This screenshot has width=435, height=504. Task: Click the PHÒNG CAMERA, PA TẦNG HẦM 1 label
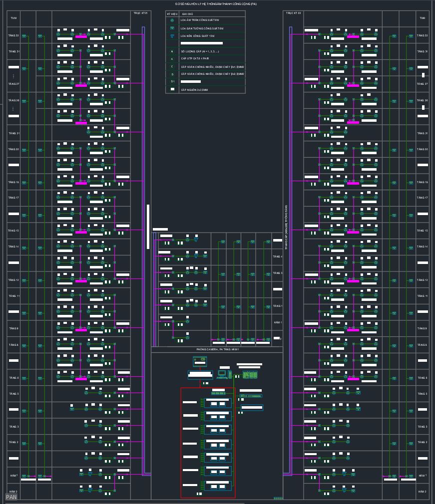pos(217,349)
